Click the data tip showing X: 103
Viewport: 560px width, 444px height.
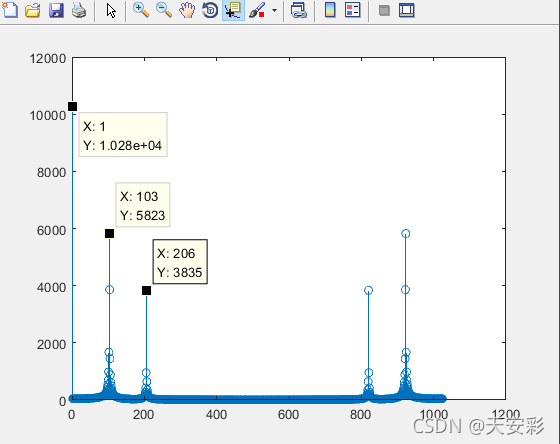tap(143, 205)
